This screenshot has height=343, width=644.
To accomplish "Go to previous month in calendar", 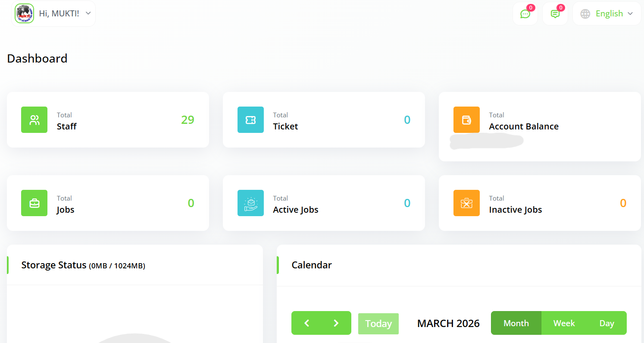I will [x=306, y=323].
